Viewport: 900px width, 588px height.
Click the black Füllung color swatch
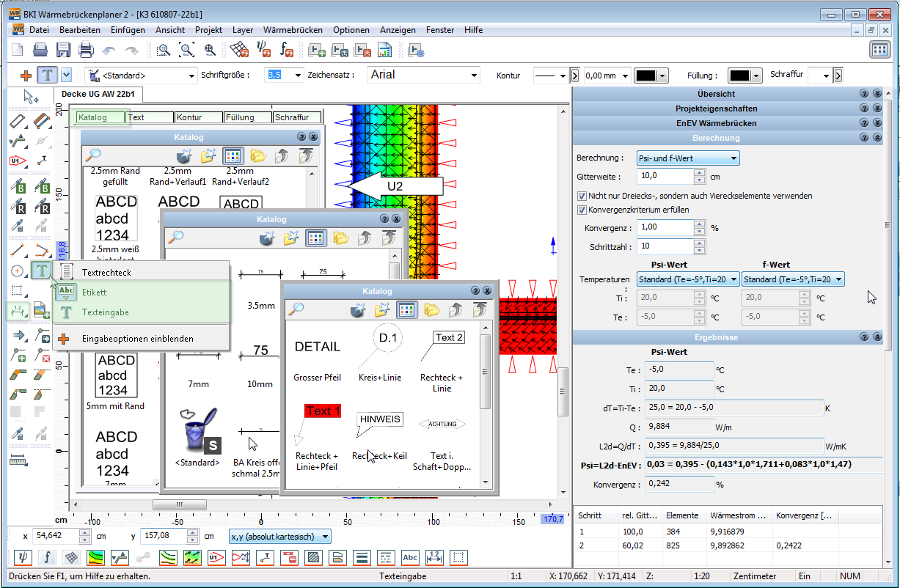click(739, 76)
